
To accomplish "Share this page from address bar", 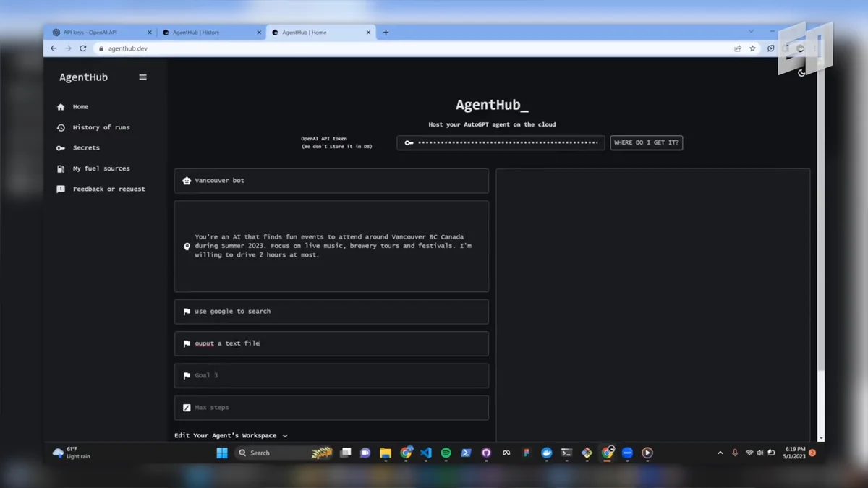I will point(738,48).
